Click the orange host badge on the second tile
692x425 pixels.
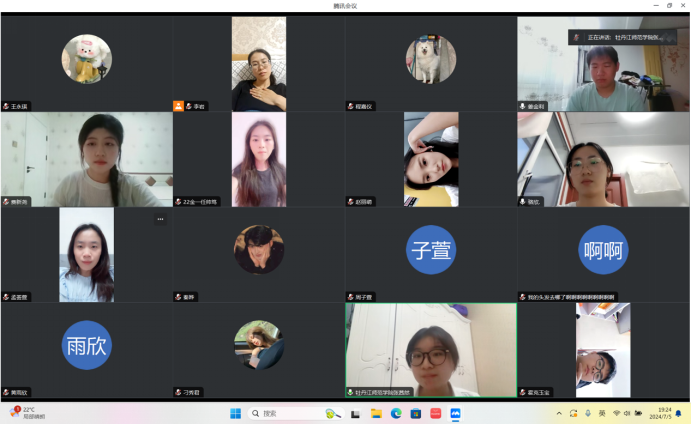[x=179, y=105]
